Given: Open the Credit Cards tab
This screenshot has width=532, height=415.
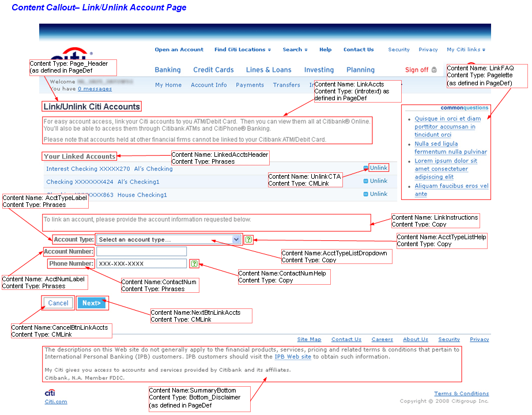Looking at the screenshot, I should 213,70.
